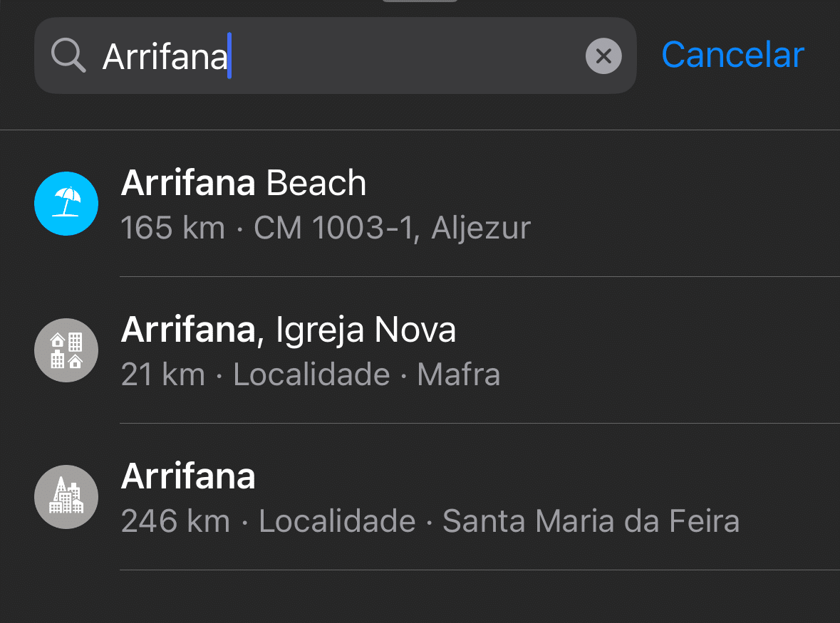Open the standalone Arrifana locality result title
840x623 pixels.
pos(188,476)
